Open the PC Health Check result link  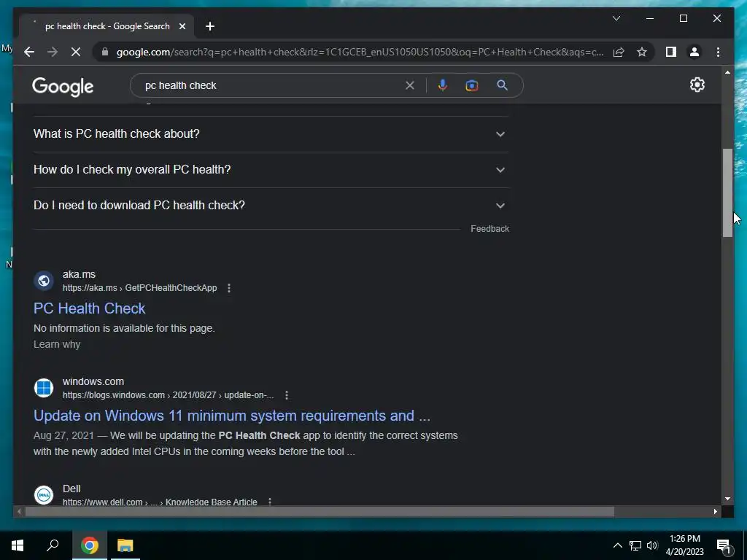89,308
